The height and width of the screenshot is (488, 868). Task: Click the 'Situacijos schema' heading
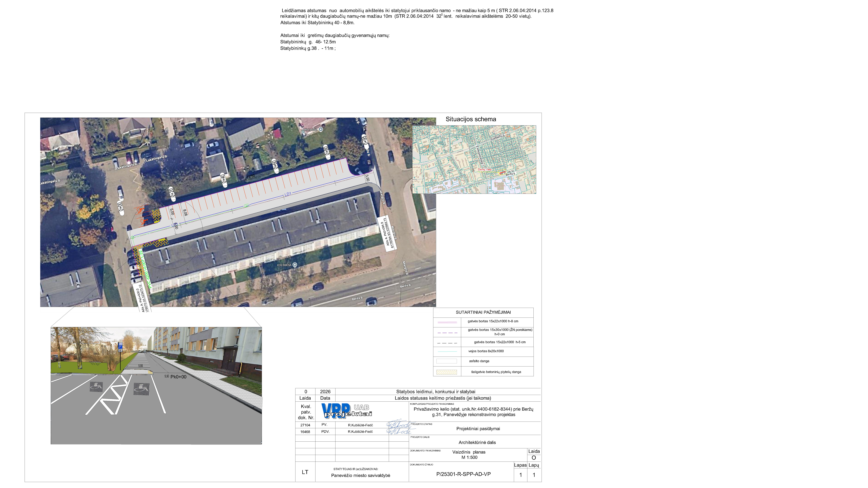471,119
